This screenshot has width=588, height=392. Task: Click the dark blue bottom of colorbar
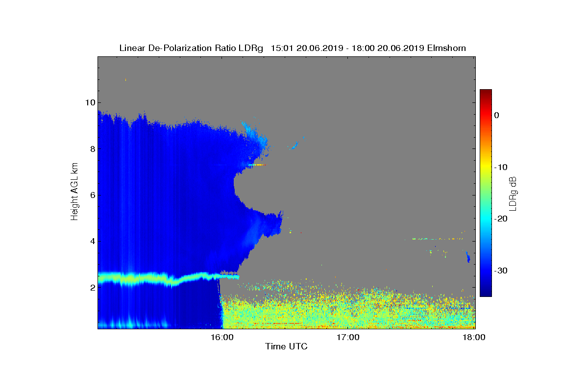(x=486, y=293)
